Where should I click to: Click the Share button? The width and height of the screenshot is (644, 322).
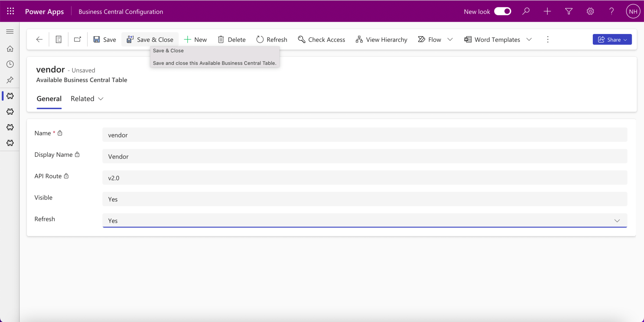(612, 39)
